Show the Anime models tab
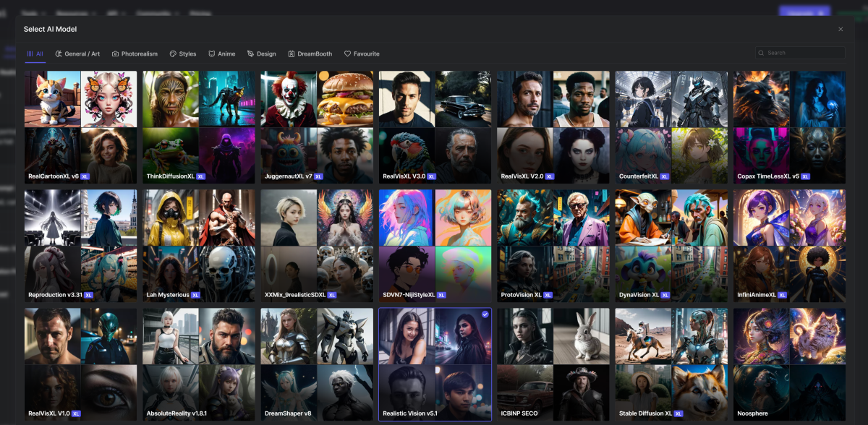The width and height of the screenshot is (868, 425). click(x=222, y=53)
